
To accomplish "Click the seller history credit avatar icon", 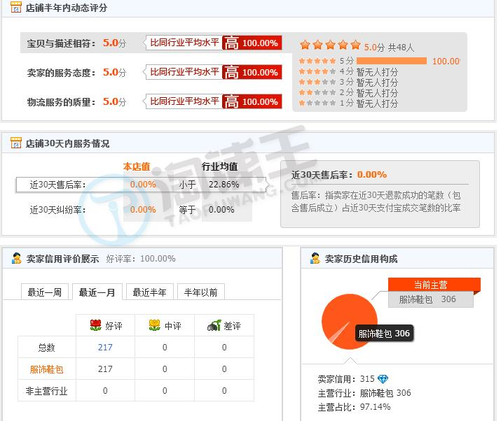I will (x=315, y=258).
